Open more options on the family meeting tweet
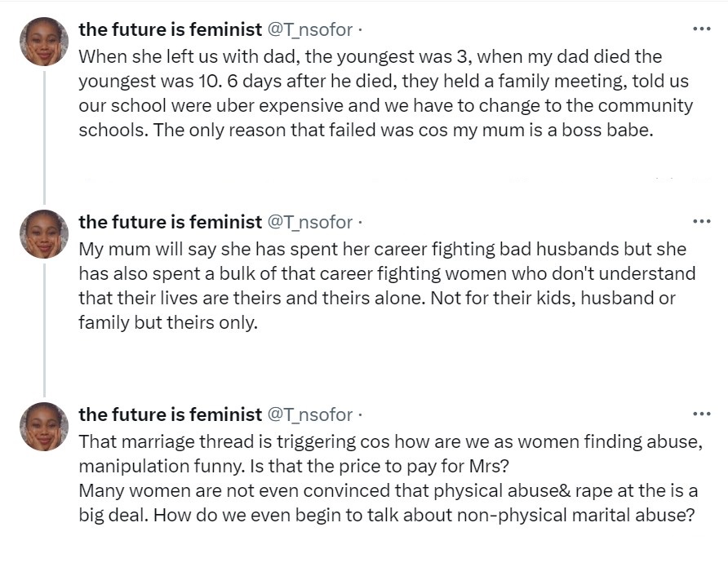This screenshot has width=728, height=576. coord(701,29)
